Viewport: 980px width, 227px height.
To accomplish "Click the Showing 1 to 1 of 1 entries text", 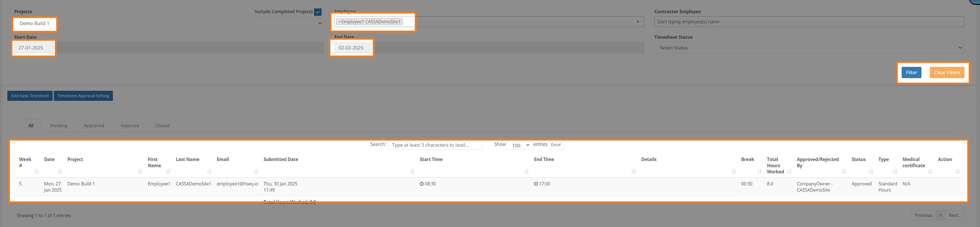I will point(43,216).
